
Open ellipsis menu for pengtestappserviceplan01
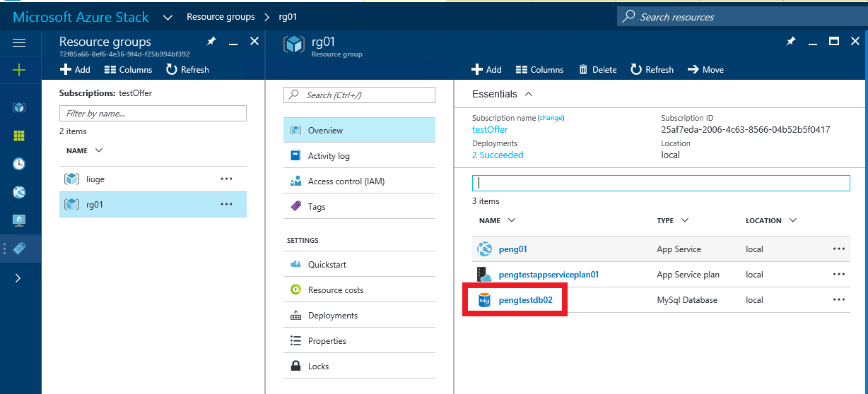(839, 275)
